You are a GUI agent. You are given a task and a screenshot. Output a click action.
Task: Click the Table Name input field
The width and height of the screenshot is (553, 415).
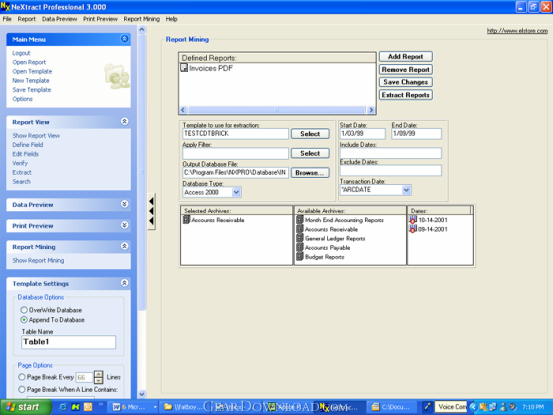[68, 342]
